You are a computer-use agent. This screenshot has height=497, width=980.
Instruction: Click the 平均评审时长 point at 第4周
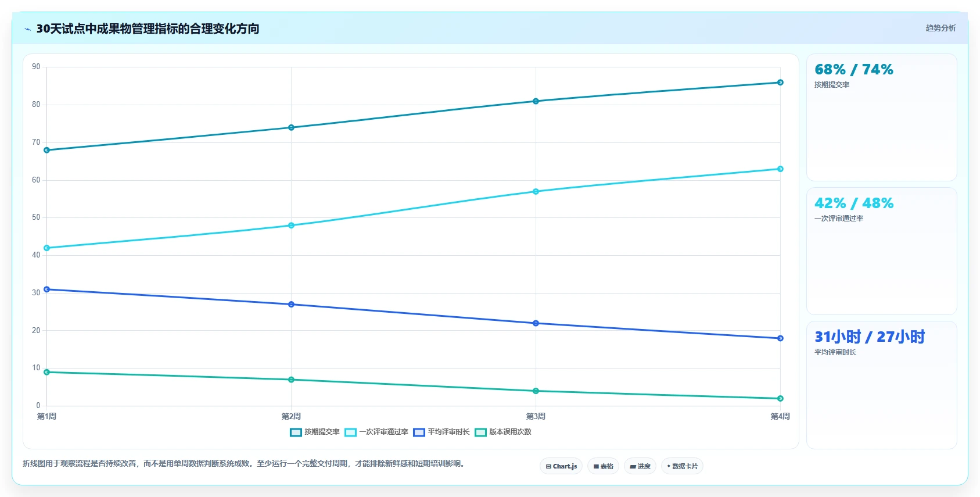click(x=780, y=338)
